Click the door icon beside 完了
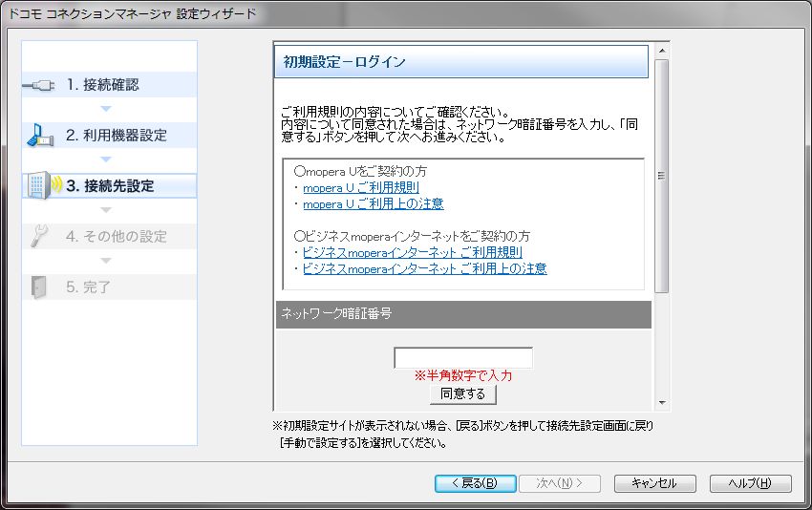This screenshot has width=812, height=510. [x=38, y=287]
